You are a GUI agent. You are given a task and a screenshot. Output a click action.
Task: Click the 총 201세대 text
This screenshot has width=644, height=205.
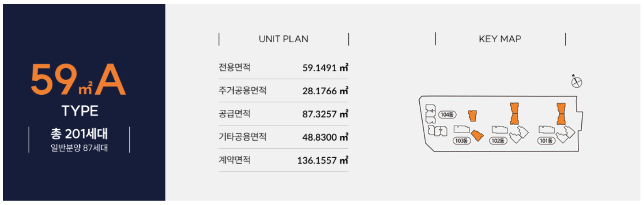pos(80,133)
